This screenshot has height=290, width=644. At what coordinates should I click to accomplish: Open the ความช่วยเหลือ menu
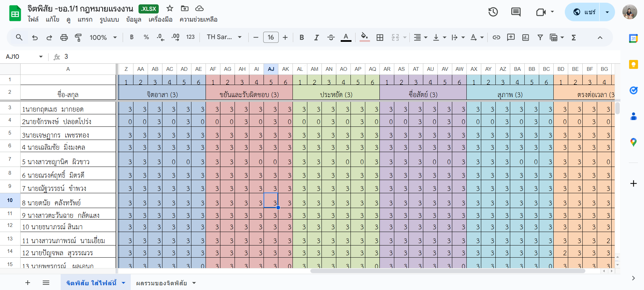tap(198, 20)
